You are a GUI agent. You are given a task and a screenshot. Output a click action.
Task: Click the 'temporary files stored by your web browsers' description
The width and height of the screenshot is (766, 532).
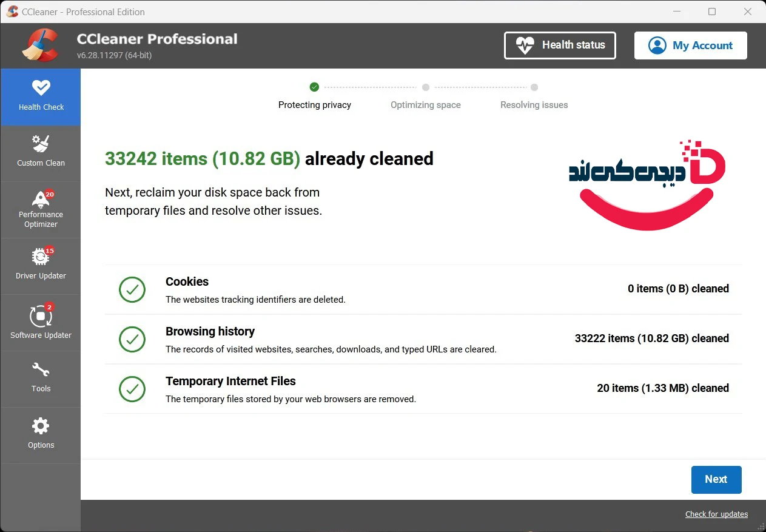point(291,399)
